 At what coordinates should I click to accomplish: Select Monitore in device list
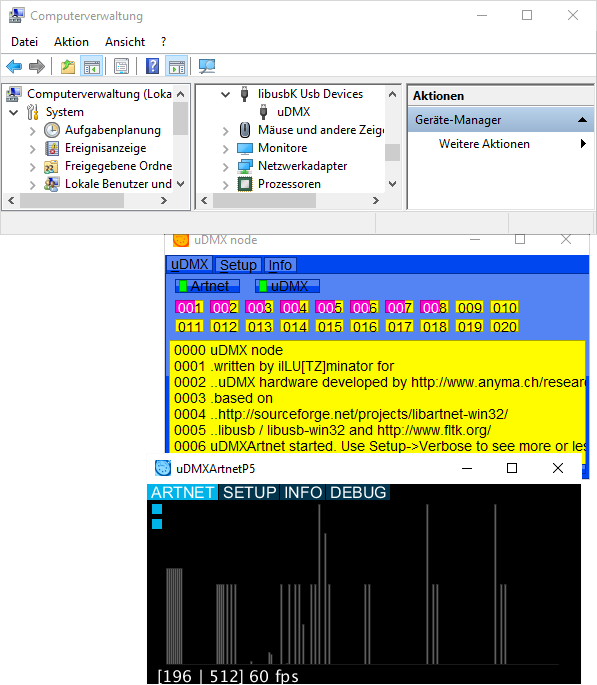point(282,148)
